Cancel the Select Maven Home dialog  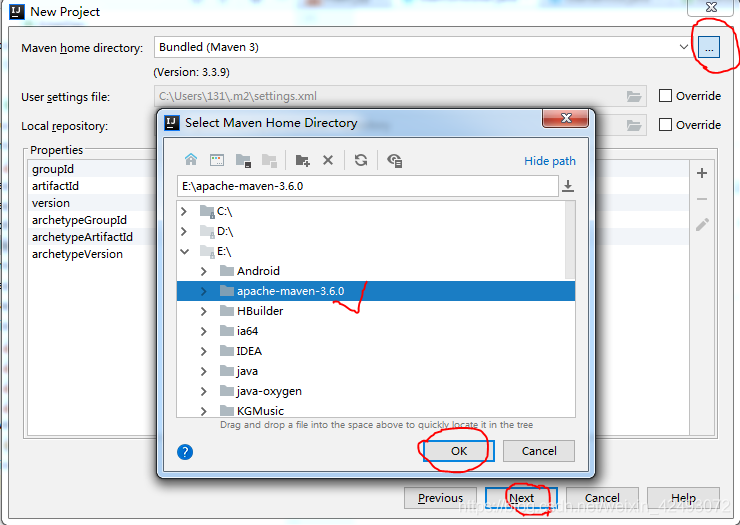coord(539,451)
